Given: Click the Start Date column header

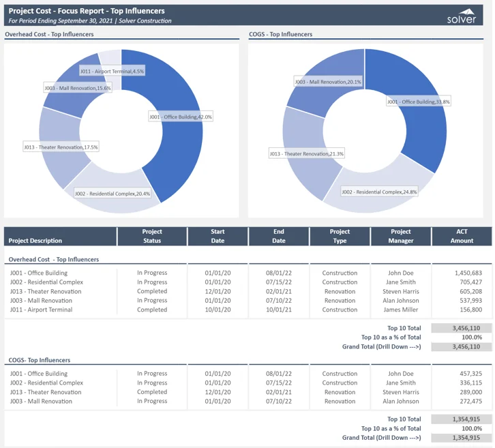Looking at the screenshot, I should tap(217, 236).
